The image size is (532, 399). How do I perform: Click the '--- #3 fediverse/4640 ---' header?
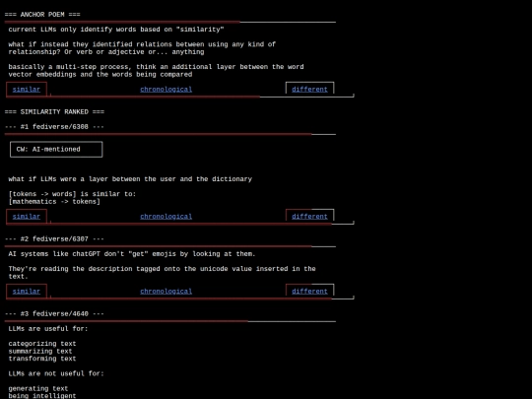click(x=54, y=314)
